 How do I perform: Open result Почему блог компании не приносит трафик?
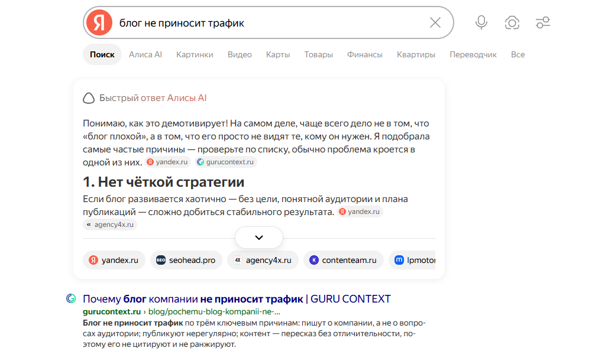tap(237, 299)
